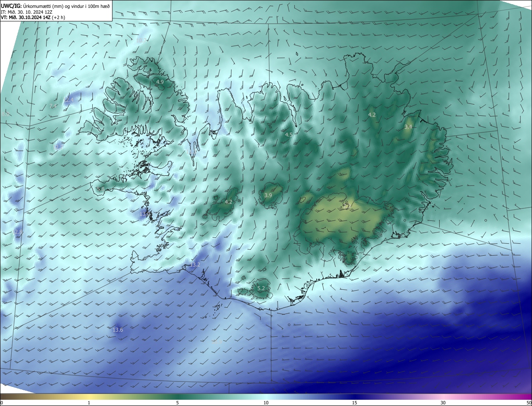
Task: Click the colour scale tick labelled 30
Action: [443, 403]
